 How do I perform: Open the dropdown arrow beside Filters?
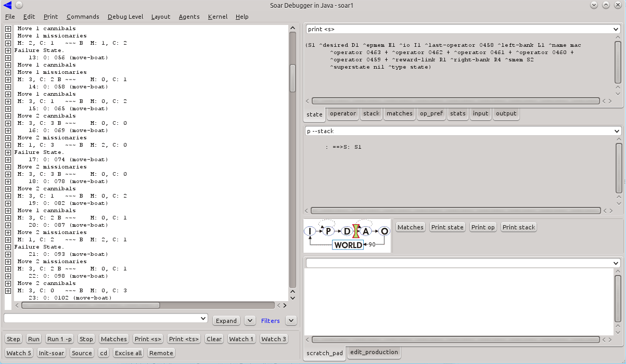[x=291, y=321]
